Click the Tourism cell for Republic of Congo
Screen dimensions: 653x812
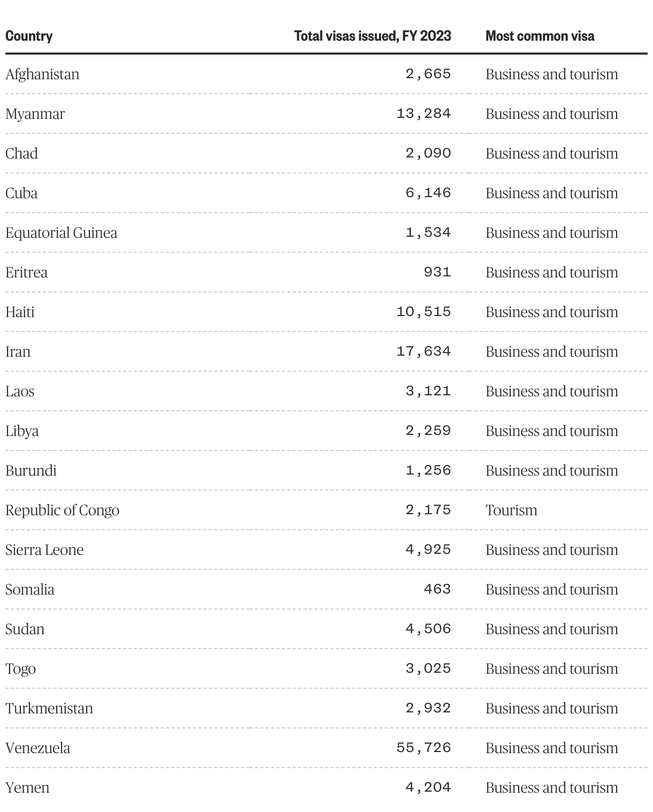point(511,510)
